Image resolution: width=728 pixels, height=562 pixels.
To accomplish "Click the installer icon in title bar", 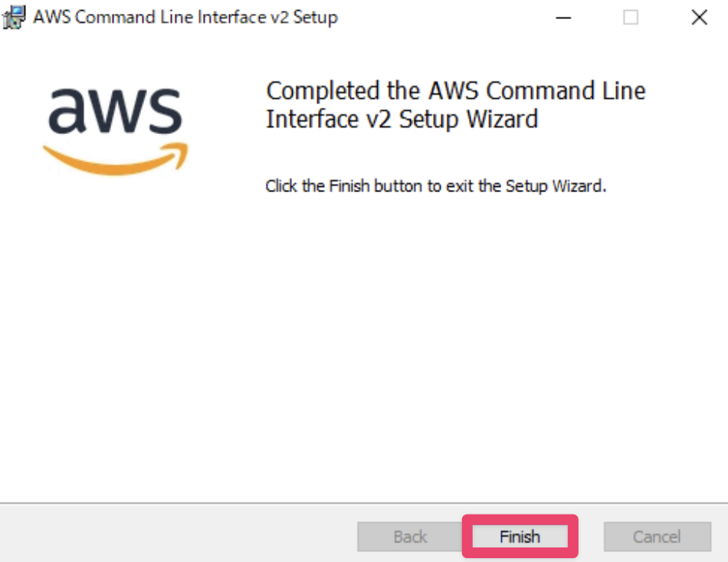I will coord(15,18).
